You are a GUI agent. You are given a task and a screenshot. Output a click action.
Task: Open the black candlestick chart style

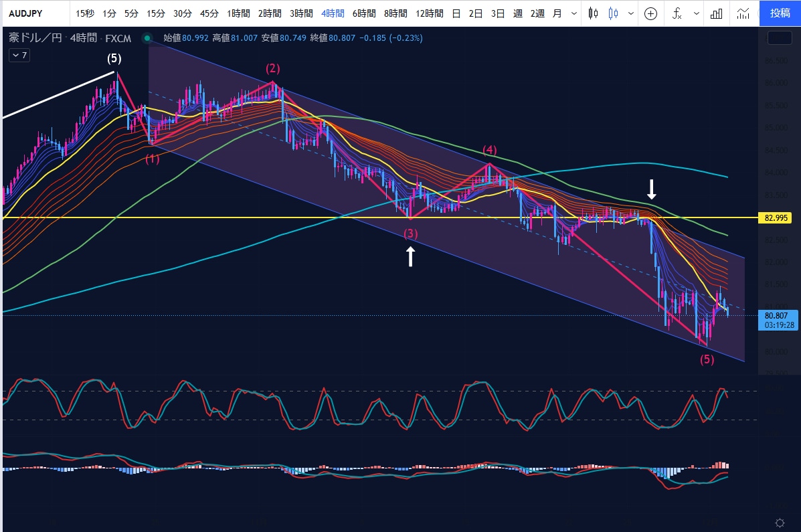point(593,13)
